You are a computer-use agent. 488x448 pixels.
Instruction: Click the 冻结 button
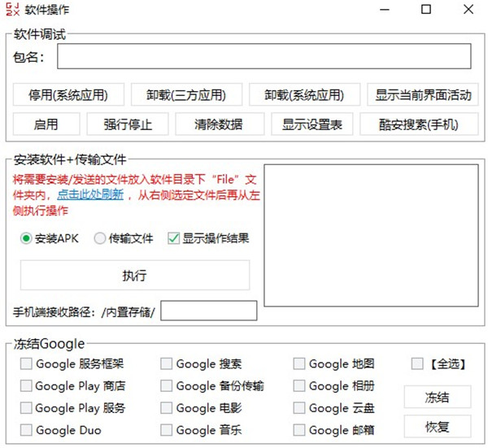[437, 397]
